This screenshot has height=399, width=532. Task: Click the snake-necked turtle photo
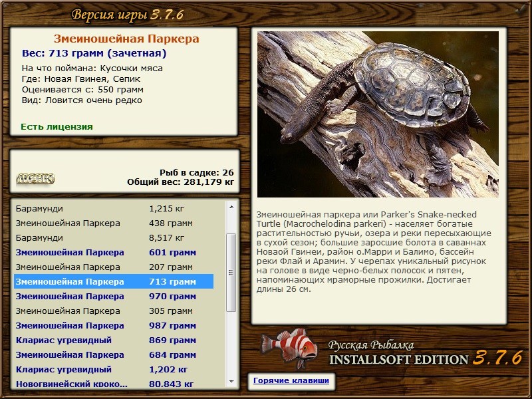tap(378, 114)
